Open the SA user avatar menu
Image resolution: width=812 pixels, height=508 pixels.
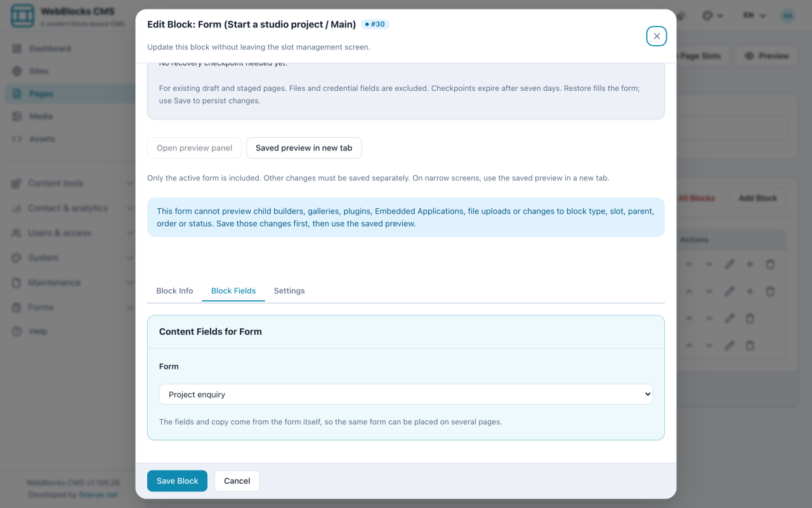tap(788, 16)
